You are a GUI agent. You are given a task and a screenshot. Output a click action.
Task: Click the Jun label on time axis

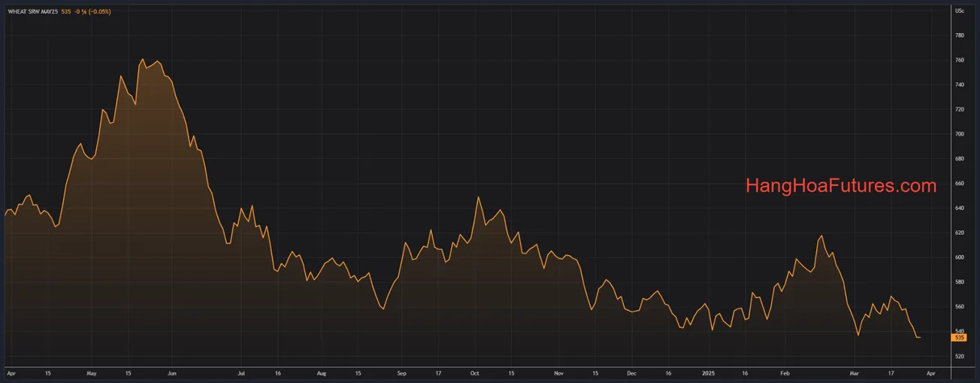[171, 372]
